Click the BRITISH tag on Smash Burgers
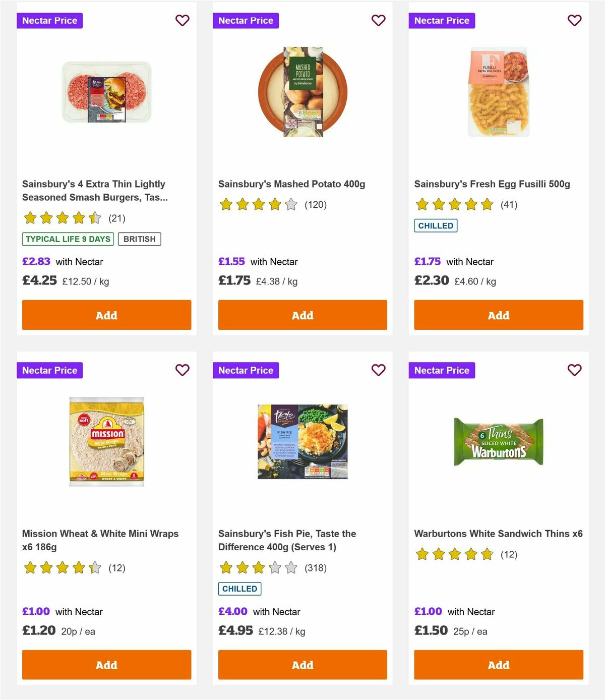 (x=140, y=239)
